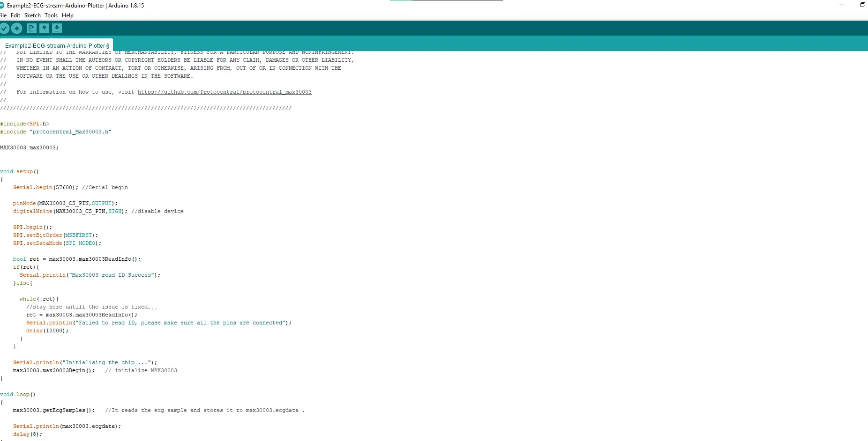
Task: Select the Example2-ECG-stream-Arduino-Plotter tab
Action: [57, 45]
